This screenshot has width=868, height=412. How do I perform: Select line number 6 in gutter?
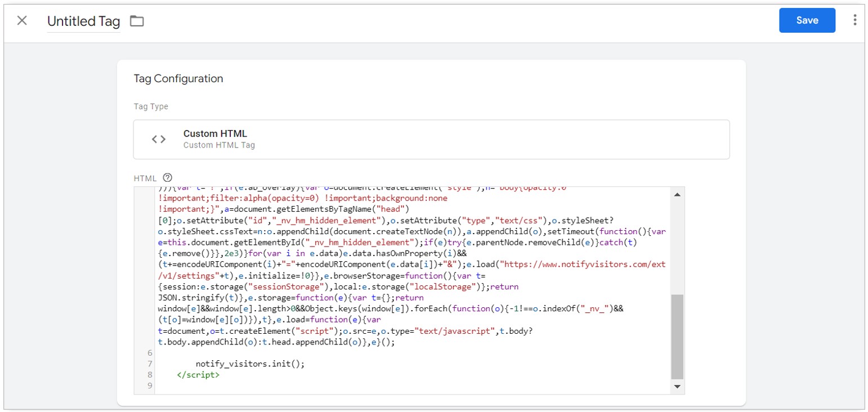point(150,353)
